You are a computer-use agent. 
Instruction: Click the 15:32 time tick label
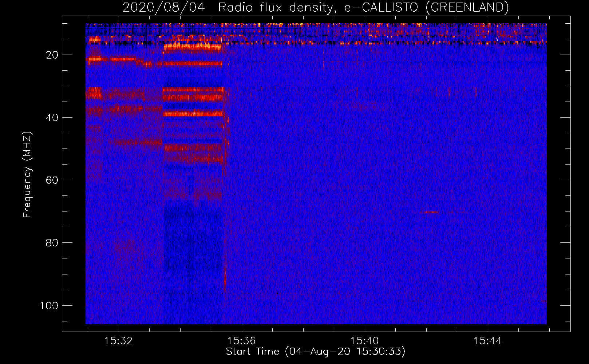click(x=118, y=341)
